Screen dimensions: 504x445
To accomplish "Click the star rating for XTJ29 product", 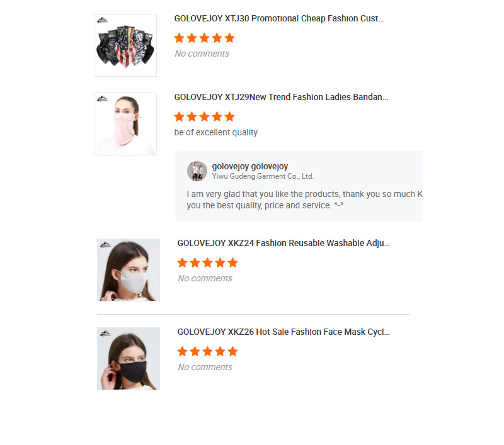I will [204, 116].
